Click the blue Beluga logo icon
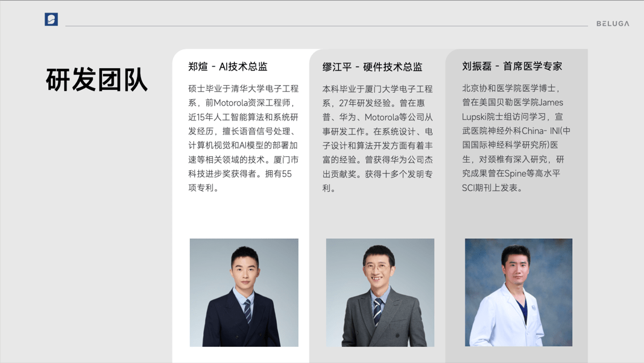 click(x=51, y=19)
